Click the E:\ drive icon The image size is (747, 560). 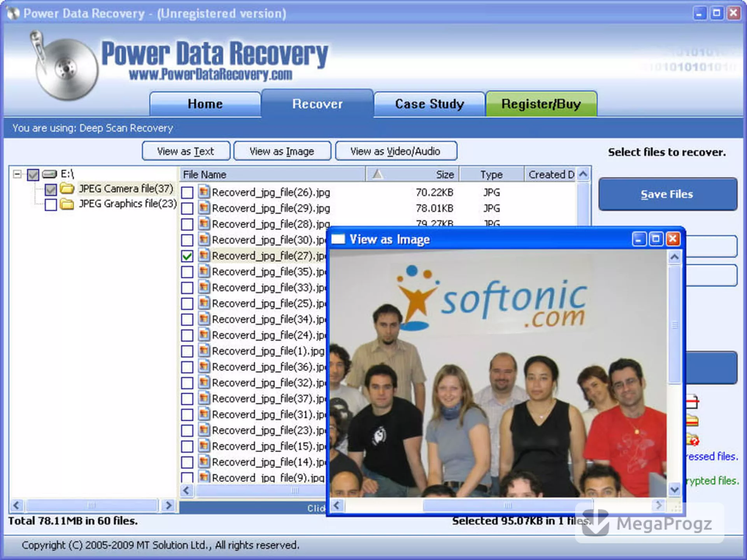(x=50, y=174)
